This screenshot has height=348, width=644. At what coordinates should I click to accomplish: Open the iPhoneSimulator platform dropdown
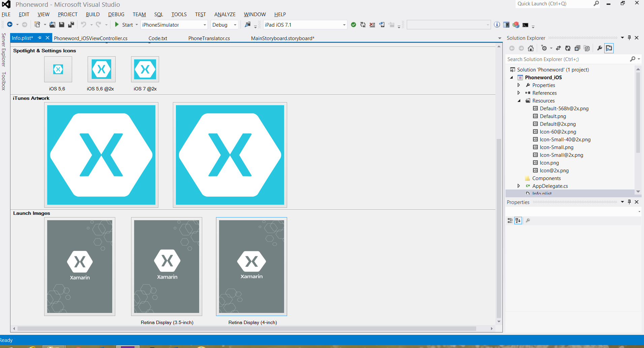coord(174,25)
